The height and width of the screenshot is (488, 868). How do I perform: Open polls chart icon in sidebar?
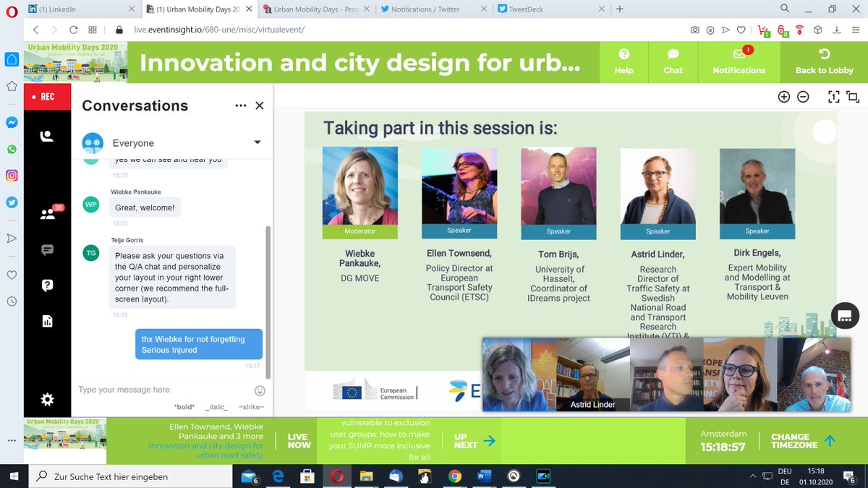[x=47, y=322]
